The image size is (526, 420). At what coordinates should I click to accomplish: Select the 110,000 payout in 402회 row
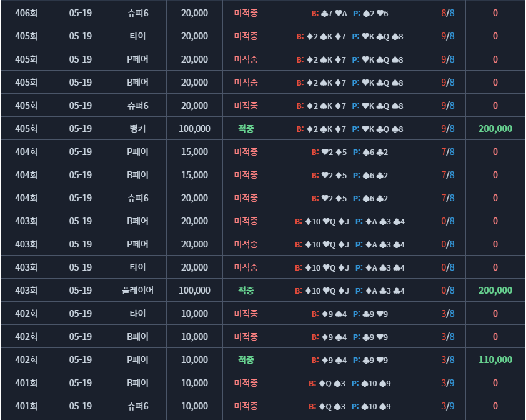(495, 360)
